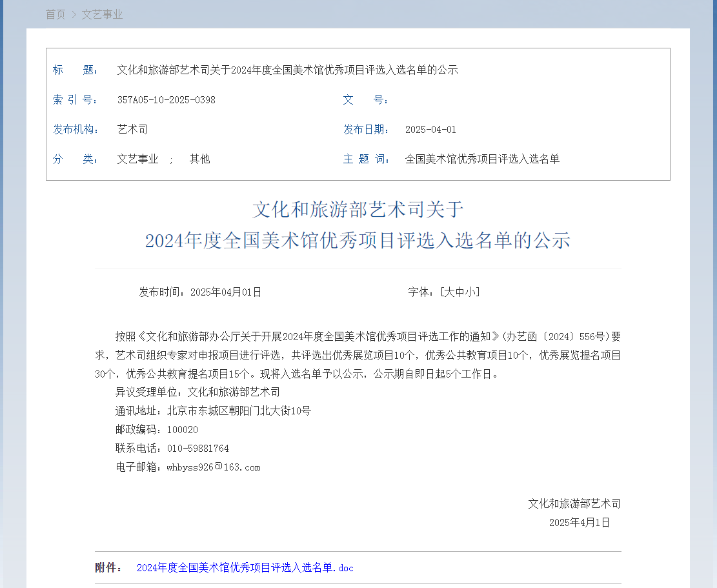Click the postal code 100020

tap(182, 430)
